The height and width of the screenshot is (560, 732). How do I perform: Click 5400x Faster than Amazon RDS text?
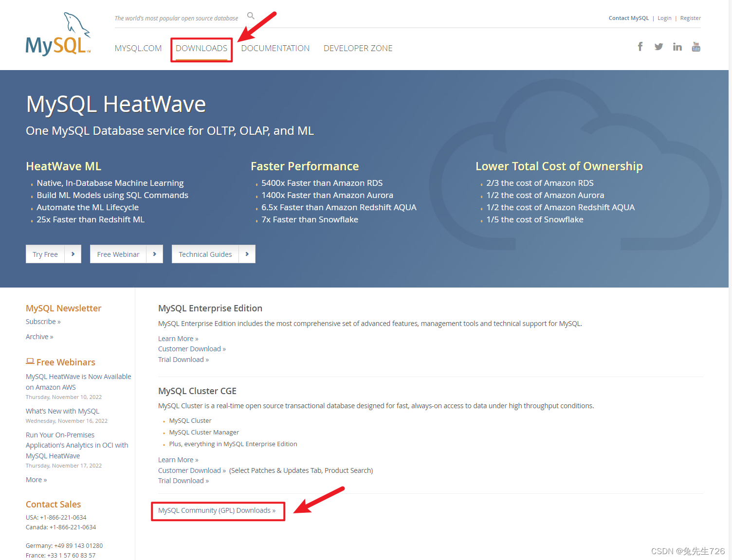[322, 183]
